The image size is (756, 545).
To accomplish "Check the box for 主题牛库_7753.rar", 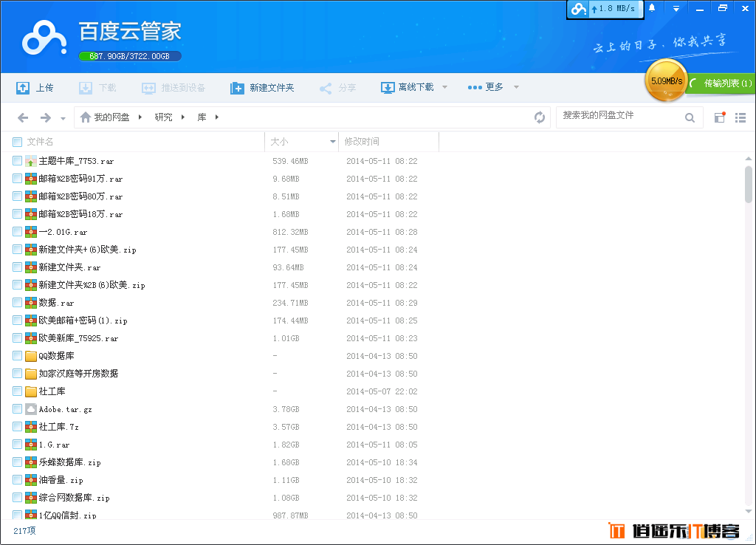I will (x=18, y=160).
